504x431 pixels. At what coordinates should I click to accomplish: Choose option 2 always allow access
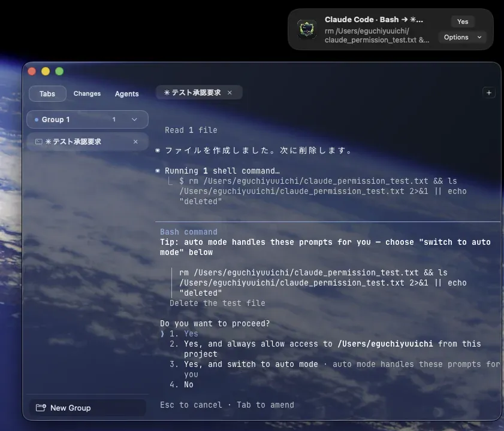tap(325, 349)
